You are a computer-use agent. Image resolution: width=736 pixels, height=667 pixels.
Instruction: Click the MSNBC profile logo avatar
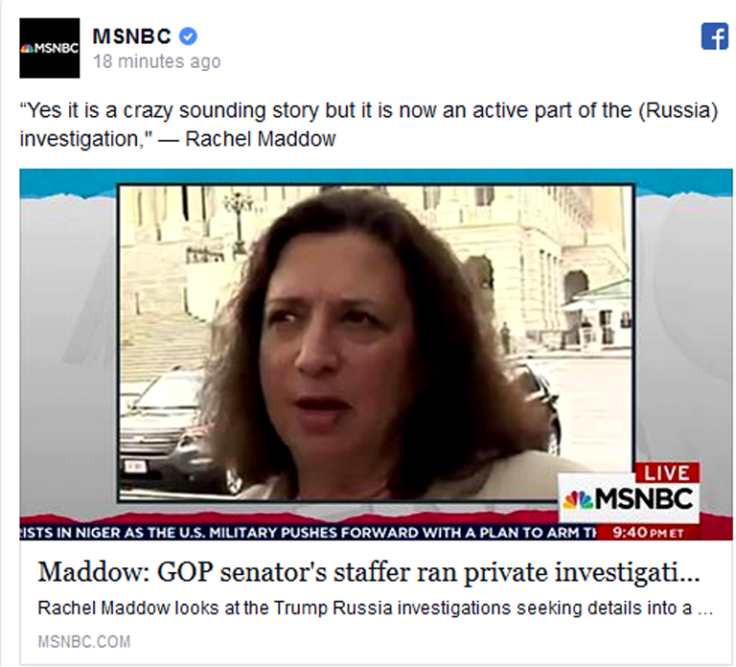(49, 48)
